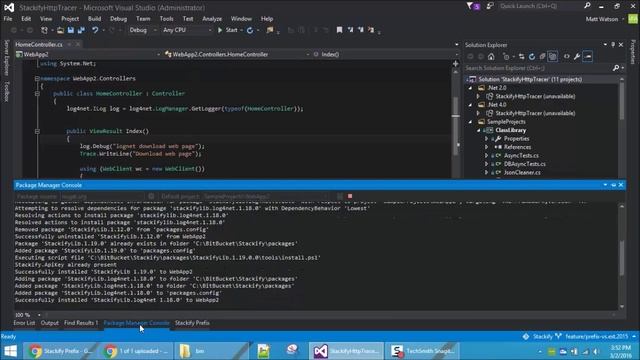The width and height of the screenshot is (640, 360).
Task: Click the Windows Start button on the taskbar
Action: point(11,351)
